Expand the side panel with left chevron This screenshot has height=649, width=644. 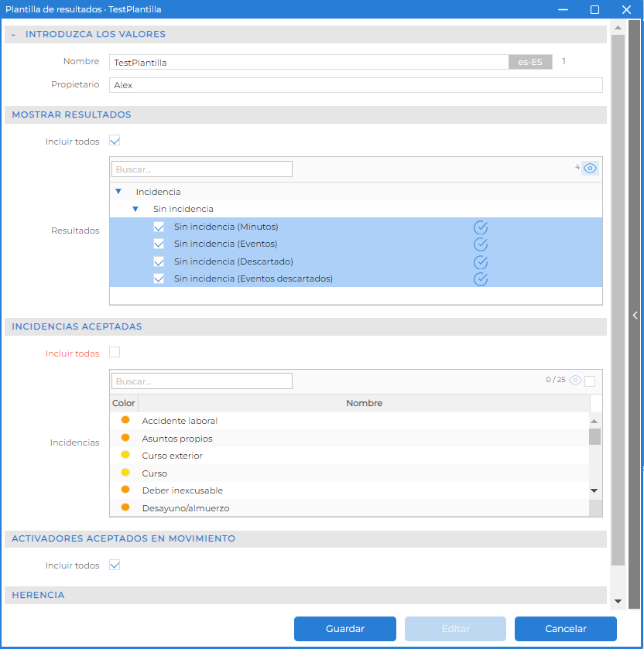[x=635, y=316]
